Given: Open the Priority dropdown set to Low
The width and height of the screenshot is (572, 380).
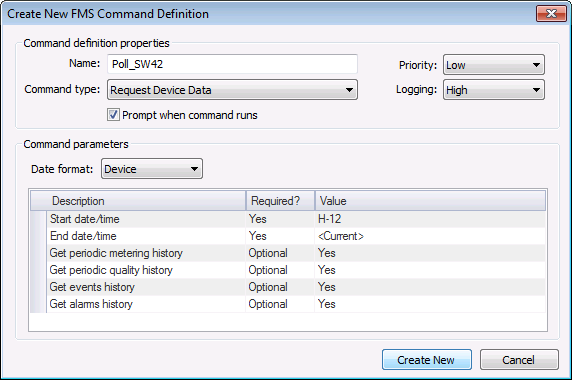Looking at the screenshot, I should pyautogui.click(x=494, y=65).
